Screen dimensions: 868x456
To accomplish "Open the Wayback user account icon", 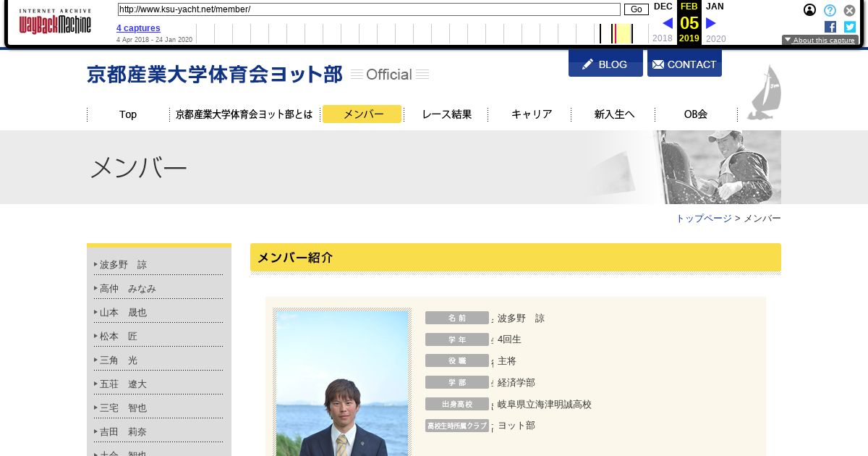I will coord(810,10).
